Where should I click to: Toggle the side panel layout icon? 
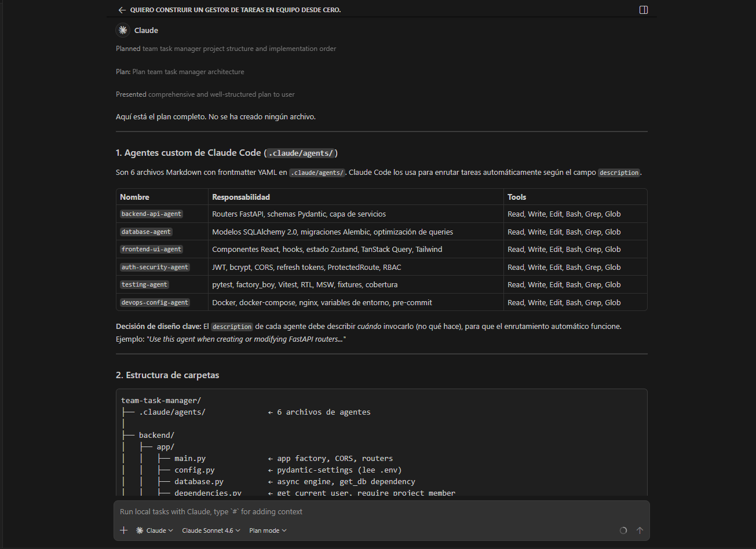tap(643, 10)
